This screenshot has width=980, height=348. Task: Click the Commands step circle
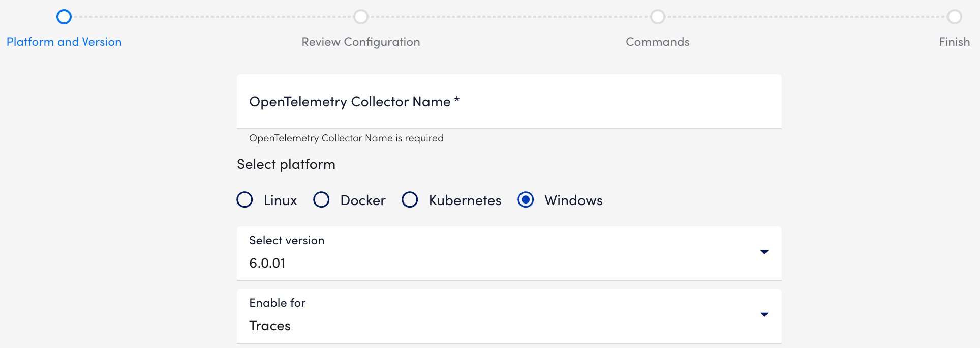point(657,17)
